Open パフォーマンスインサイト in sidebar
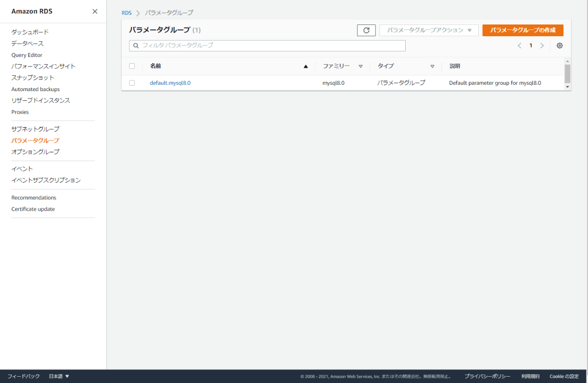This screenshot has height=383, width=588. pos(44,66)
